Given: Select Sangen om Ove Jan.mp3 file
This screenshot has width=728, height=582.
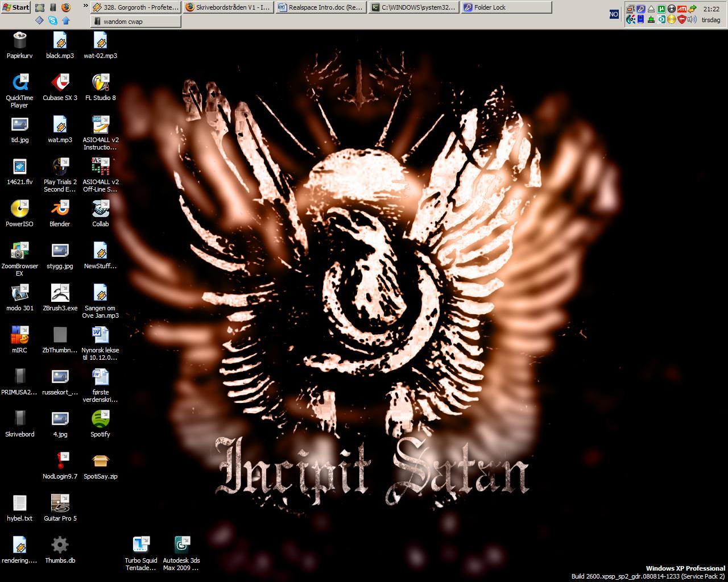Looking at the screenshot, I should tap(100, 301).
